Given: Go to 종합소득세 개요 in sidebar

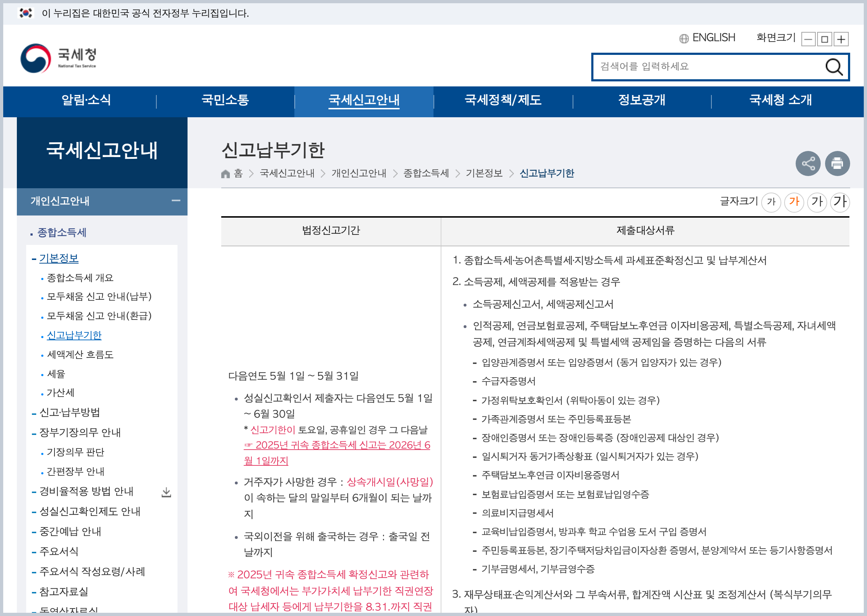Looking at the screenshot, I should coord(80,278).
